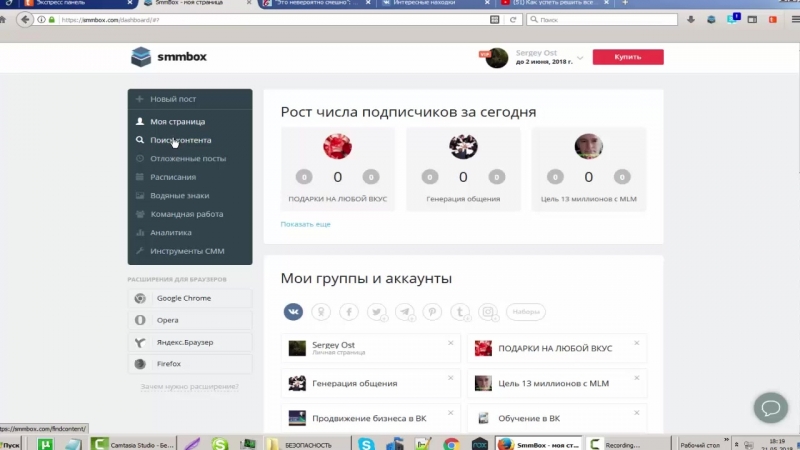
Task: Select the Pinterest network filter icon
Action: [x=432, y=312]
